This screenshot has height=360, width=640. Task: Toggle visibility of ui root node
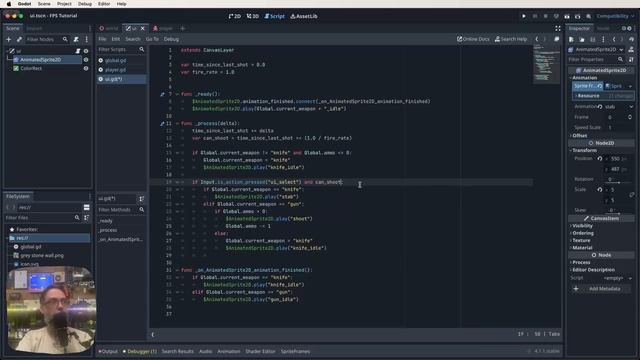click(x=86, y=51)
